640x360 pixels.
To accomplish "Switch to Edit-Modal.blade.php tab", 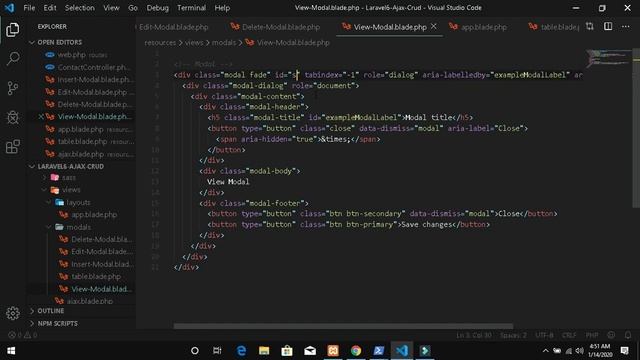I will click(173, 27).
